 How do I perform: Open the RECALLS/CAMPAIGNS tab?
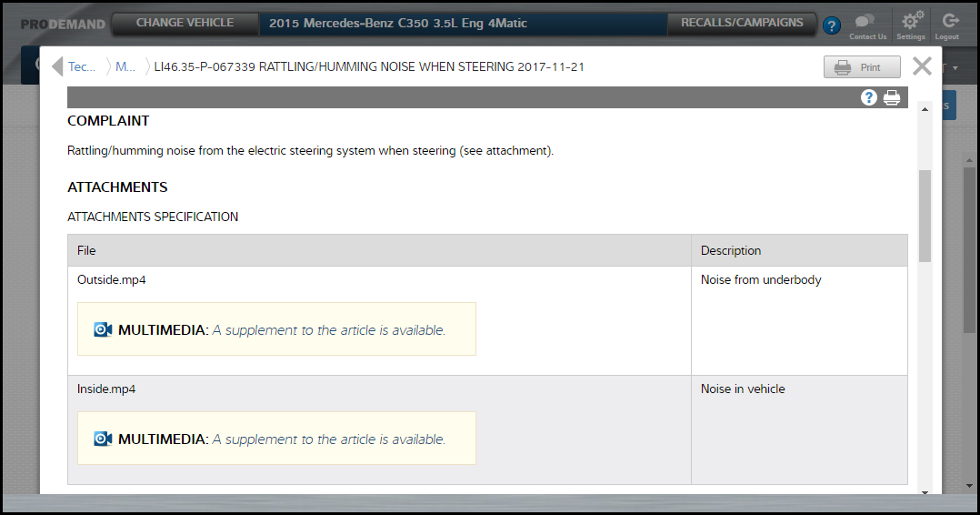[x=742, y=24]
